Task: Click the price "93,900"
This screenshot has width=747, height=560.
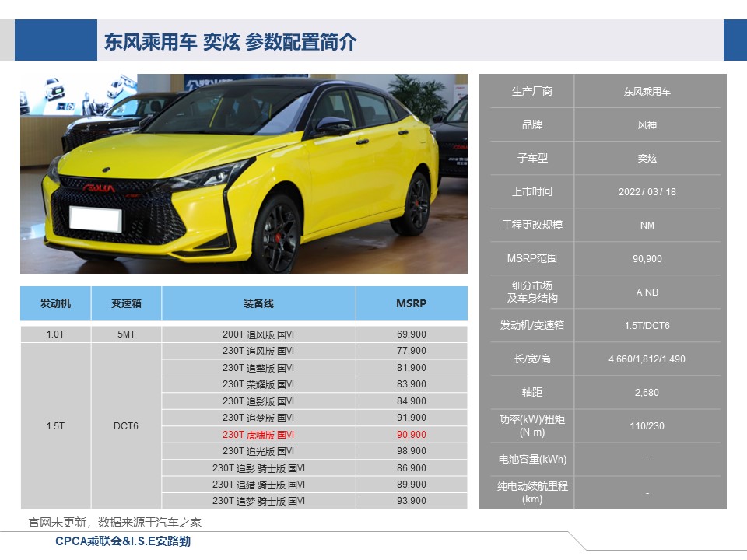Action: click(412, 501)
